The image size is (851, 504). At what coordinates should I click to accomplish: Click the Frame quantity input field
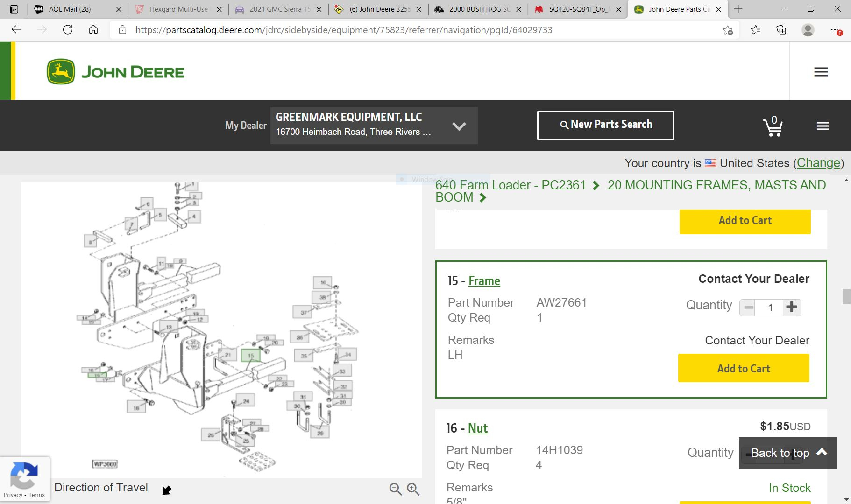tap(770, 307)
